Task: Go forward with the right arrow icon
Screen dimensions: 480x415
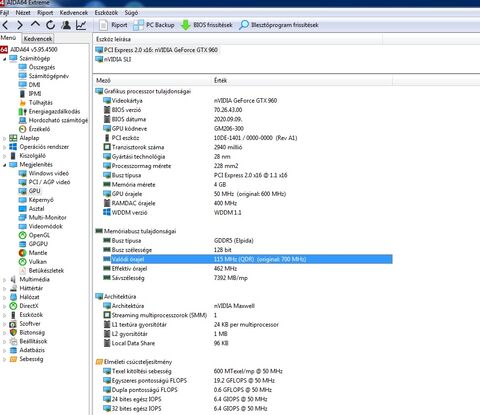Action: [20, 25]
